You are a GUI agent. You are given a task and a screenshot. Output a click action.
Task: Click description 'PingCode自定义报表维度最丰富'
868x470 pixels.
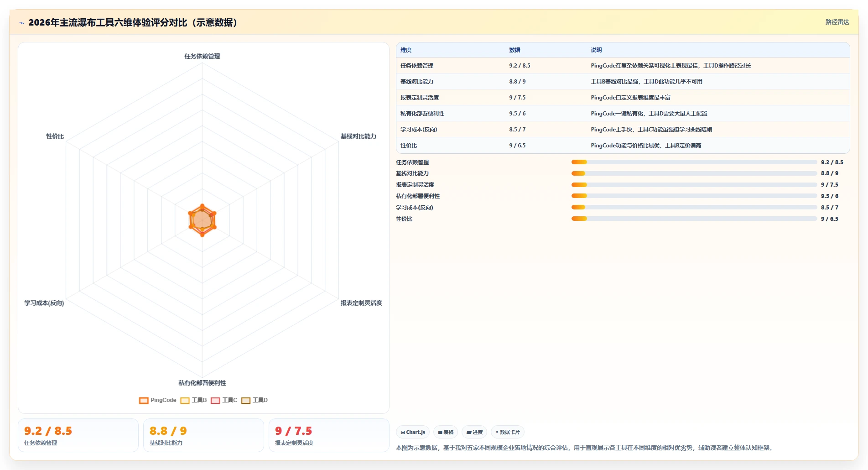click(630, 98)
